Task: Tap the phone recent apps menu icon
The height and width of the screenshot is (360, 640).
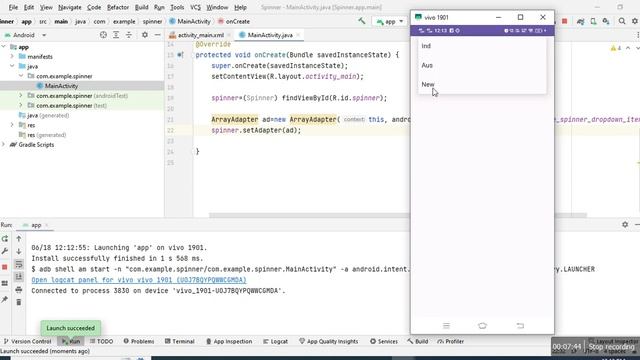Action: 446,326
